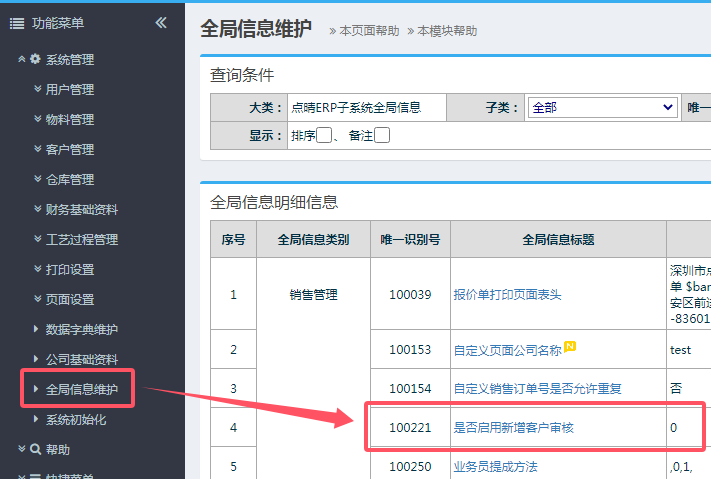Click the yellow N badge beside 自定义页面公司名称
Image resolution: width=711 pixels, height=479 pixels.
pos(570,347)
